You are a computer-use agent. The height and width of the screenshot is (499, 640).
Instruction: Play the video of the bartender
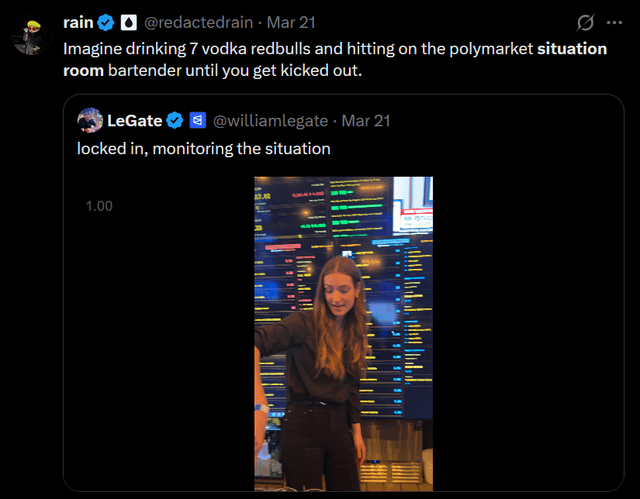pos(343,333)
